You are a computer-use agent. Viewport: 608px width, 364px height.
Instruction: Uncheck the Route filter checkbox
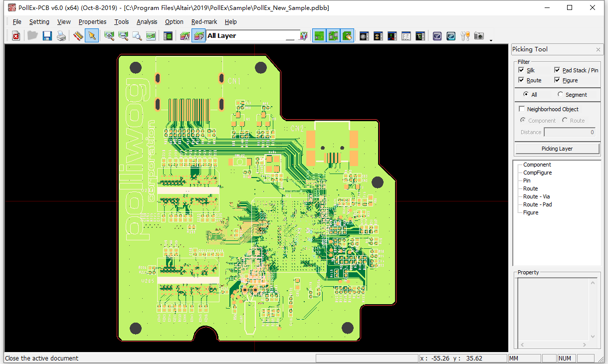click(521, 80)
